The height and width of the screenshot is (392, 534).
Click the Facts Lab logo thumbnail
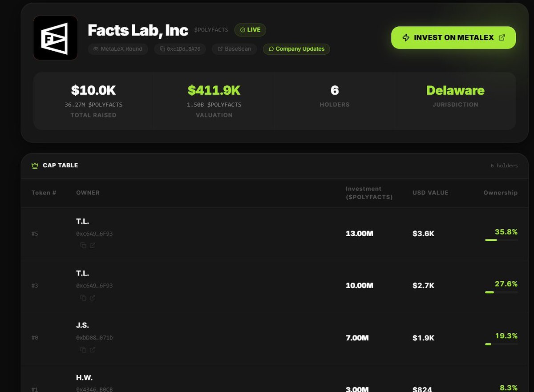point(56,38)
